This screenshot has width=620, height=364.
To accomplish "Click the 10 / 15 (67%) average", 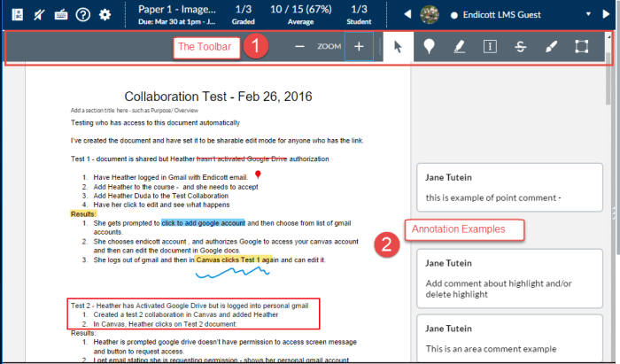I will tap(301, 14).
